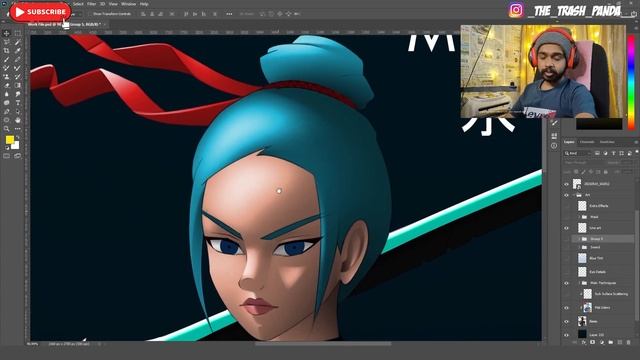Open the layer filter Kind dropdown

[x=578, y=153]
